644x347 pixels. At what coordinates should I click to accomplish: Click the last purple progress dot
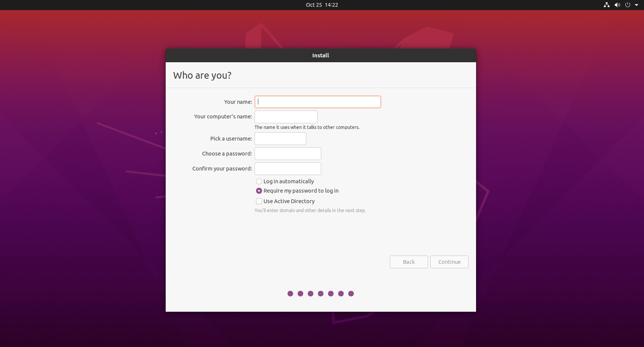(x=351, y=293)
